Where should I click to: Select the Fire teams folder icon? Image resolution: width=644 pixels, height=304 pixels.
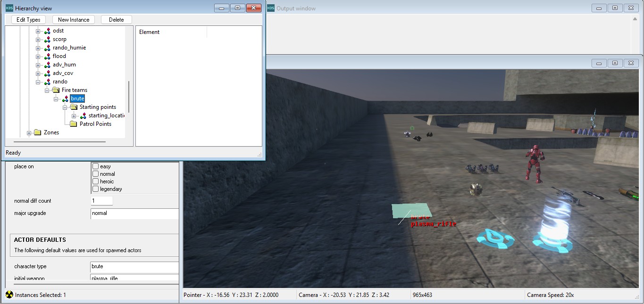(x=55, y=90)
